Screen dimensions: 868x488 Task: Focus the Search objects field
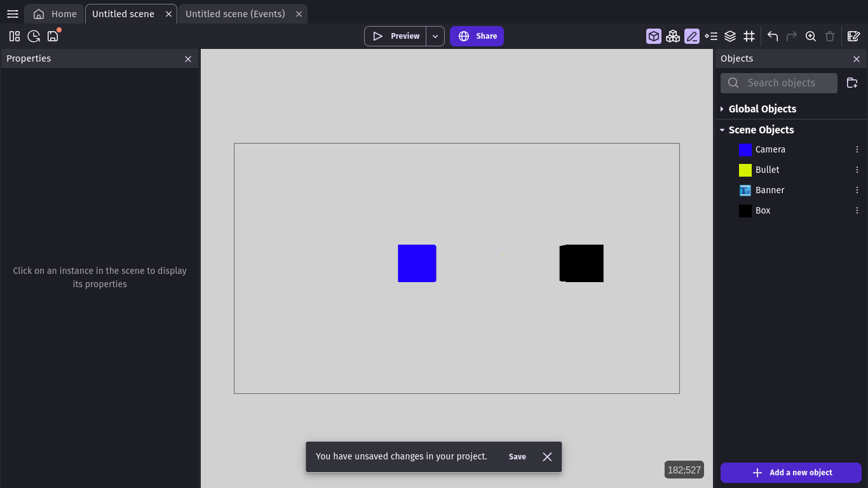[x=779, y=83]
